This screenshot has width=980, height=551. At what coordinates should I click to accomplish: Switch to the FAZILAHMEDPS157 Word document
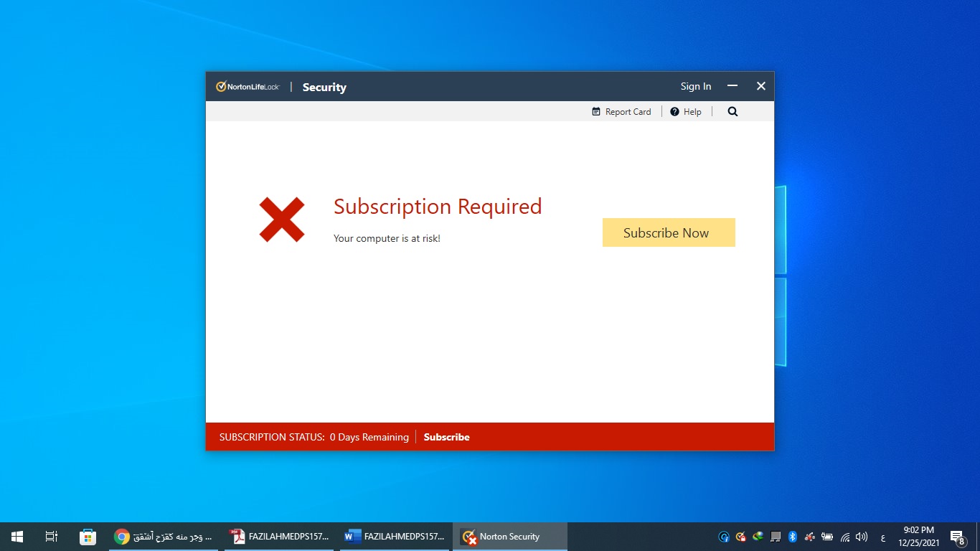tap(395, 537)
